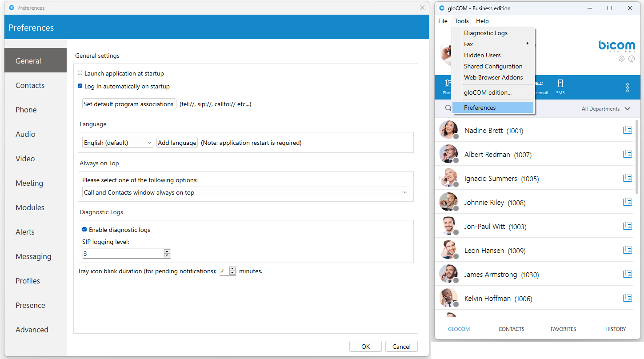Image resolution: width=644 pixels, height=359 pixels.
Task: Switch to the Modules preferences tab
Action: point(36,207)
